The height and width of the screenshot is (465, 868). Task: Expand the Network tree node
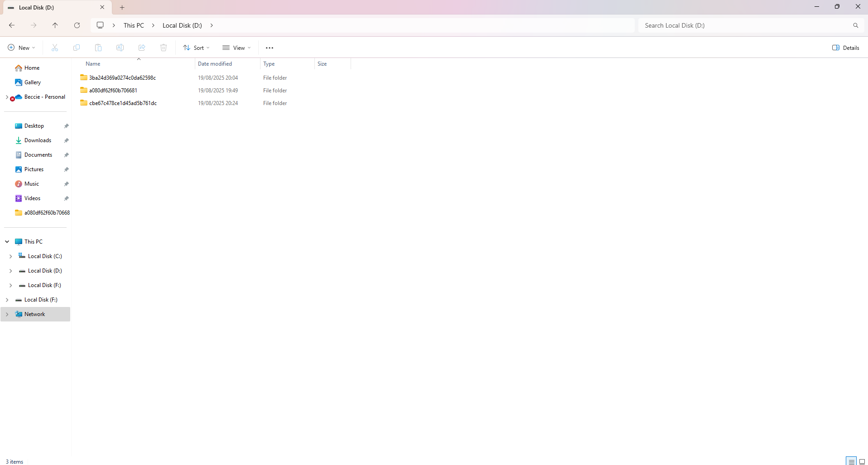pos(7,314)
